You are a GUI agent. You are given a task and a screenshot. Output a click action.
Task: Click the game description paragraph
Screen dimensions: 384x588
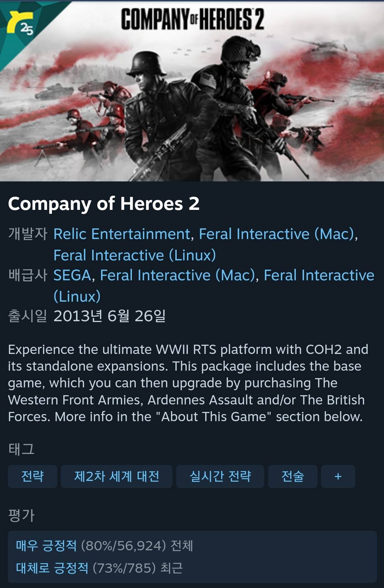click(x=188, y=383)
